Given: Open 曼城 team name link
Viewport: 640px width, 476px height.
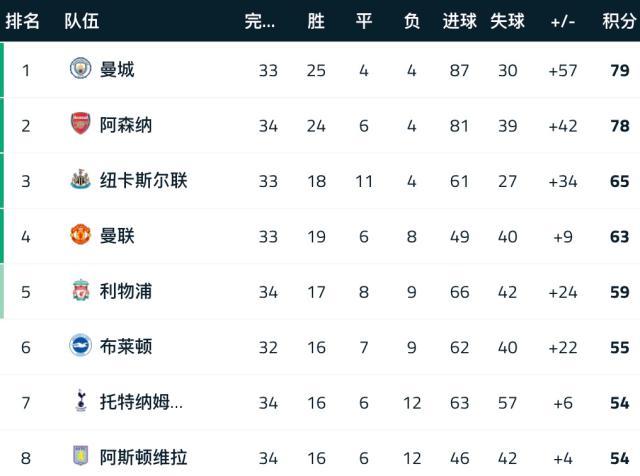Looking at the screenshot, I should pyautogui.click(x=117, y=69).
